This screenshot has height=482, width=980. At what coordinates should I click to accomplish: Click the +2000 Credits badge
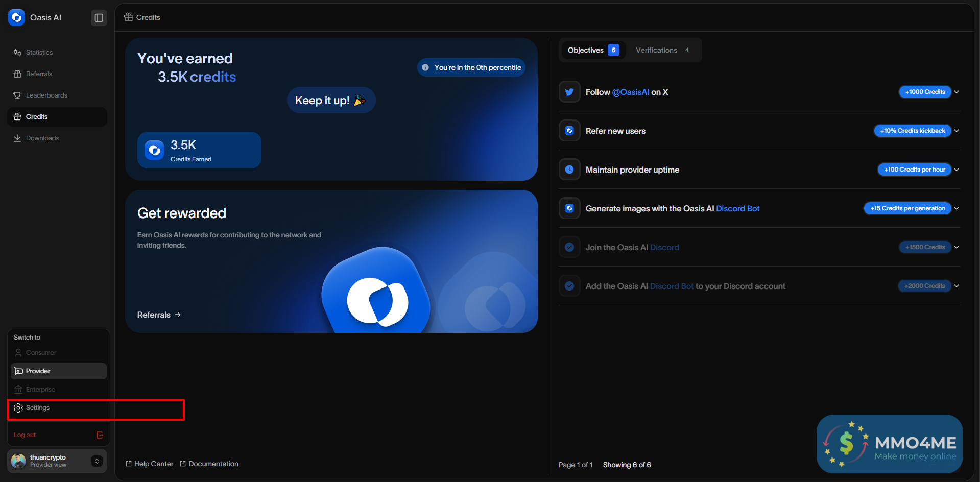(x=925, y=286)
